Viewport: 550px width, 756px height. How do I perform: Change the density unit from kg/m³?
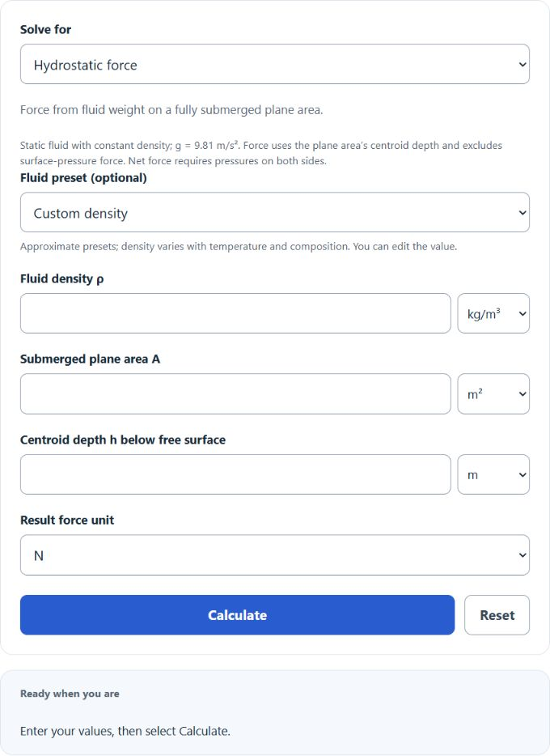tap(493, 313)
